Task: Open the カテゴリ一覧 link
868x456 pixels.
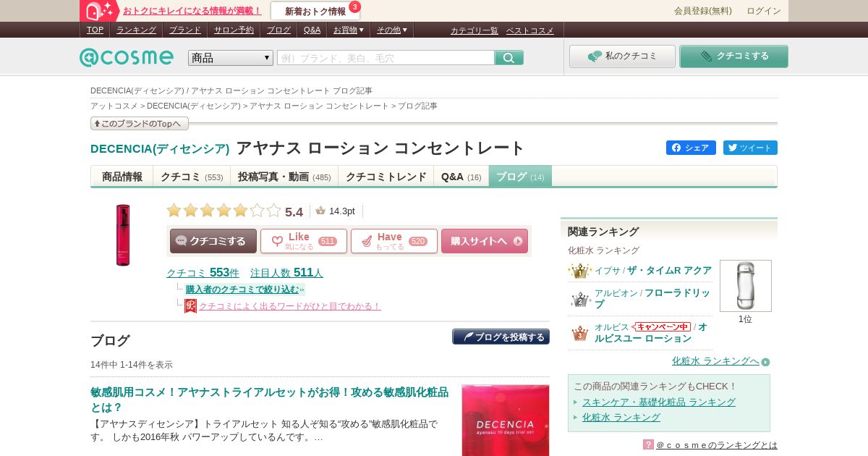Action: pos(475,30)
